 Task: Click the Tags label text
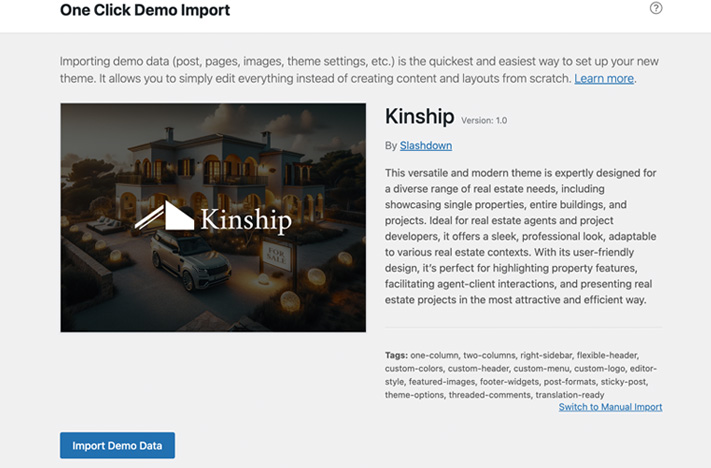(396, 355)
